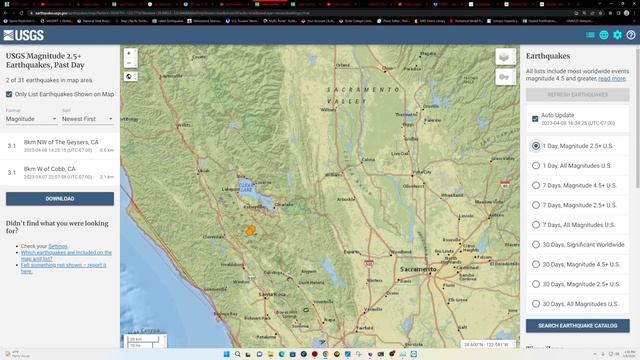
Task: Open the earthquake list icon in header
Action: tap(590, 35)
